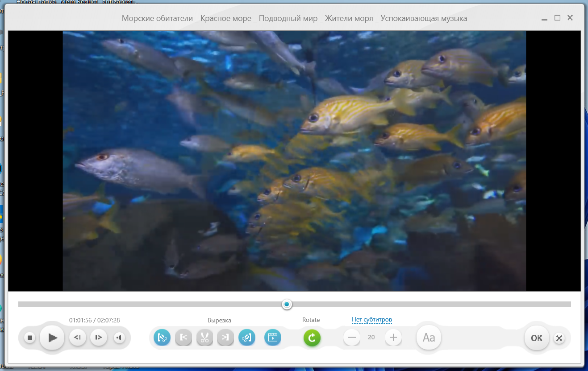Open the 'Нет субтитров' subtitles selector

[372, 320]
